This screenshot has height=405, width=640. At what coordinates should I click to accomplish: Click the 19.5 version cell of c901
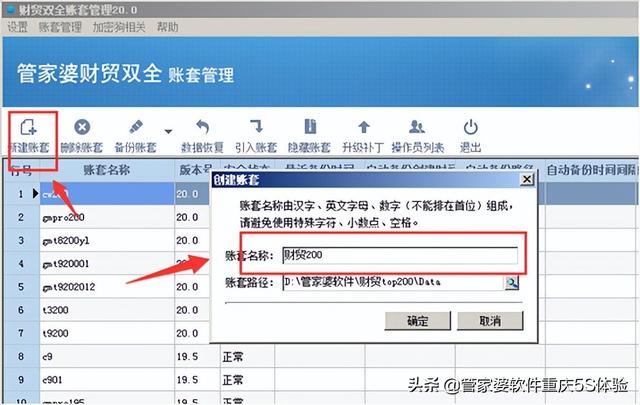(x=197, y=380)
